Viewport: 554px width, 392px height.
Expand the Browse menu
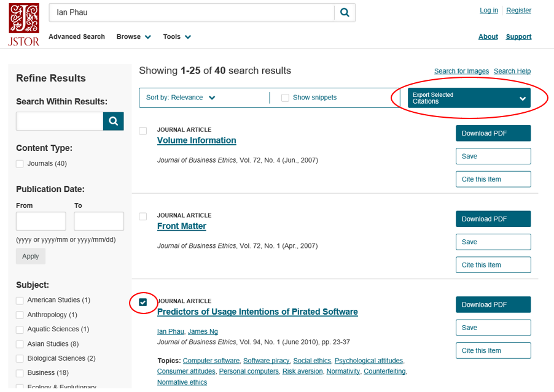[133, 37]
